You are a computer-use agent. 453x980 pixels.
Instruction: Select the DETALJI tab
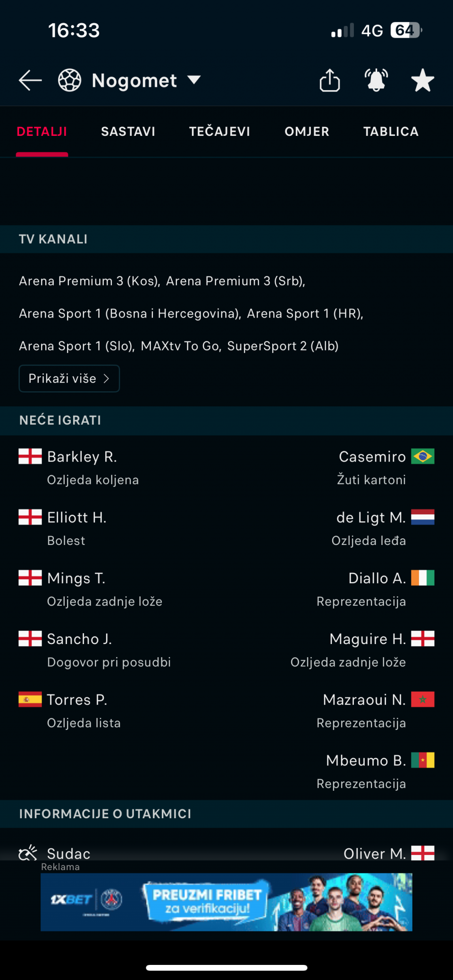42,132
